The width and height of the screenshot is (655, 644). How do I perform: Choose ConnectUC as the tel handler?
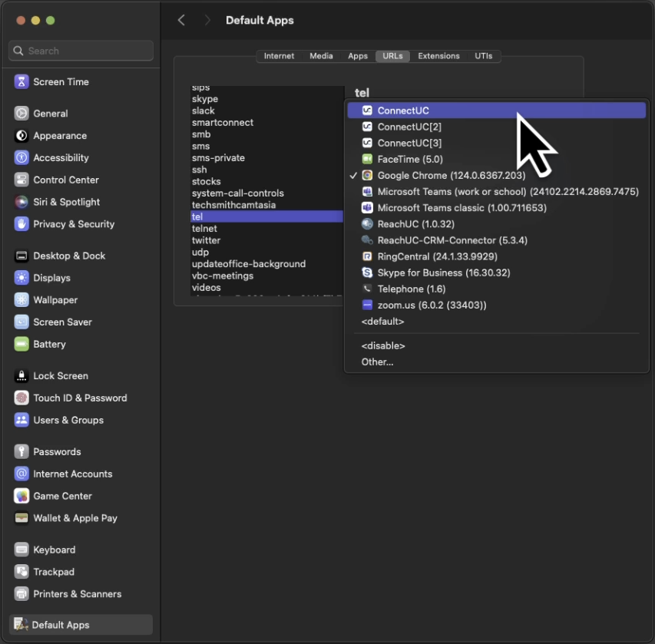496,111
